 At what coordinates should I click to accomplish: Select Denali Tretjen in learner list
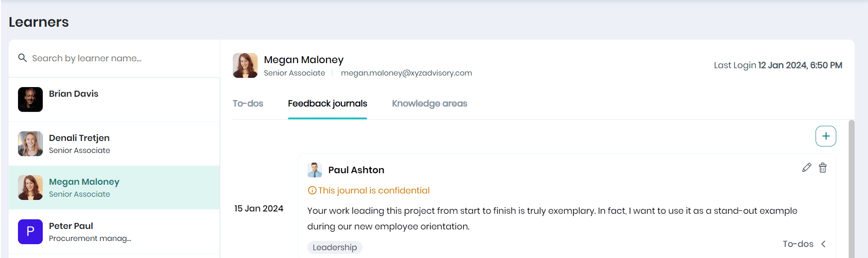pyautogui.click(x=79, y=138)
